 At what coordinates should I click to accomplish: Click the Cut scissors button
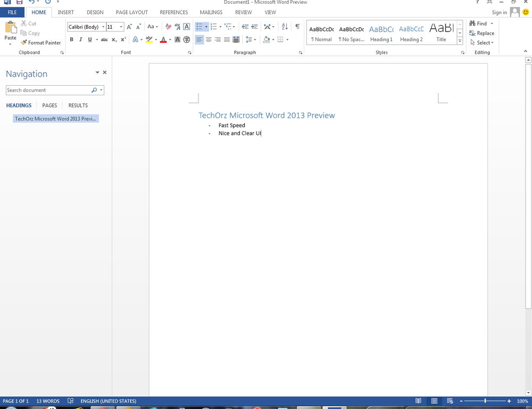29,23
